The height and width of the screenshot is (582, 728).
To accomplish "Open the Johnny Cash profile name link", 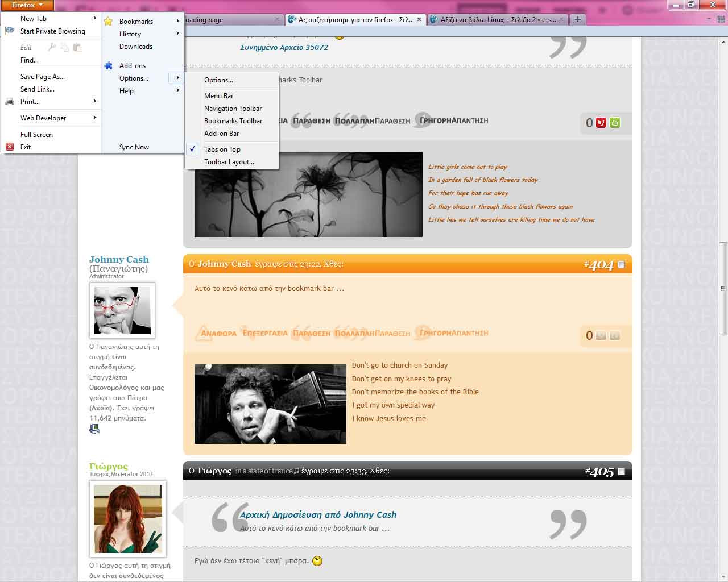I will pos(119,259).
